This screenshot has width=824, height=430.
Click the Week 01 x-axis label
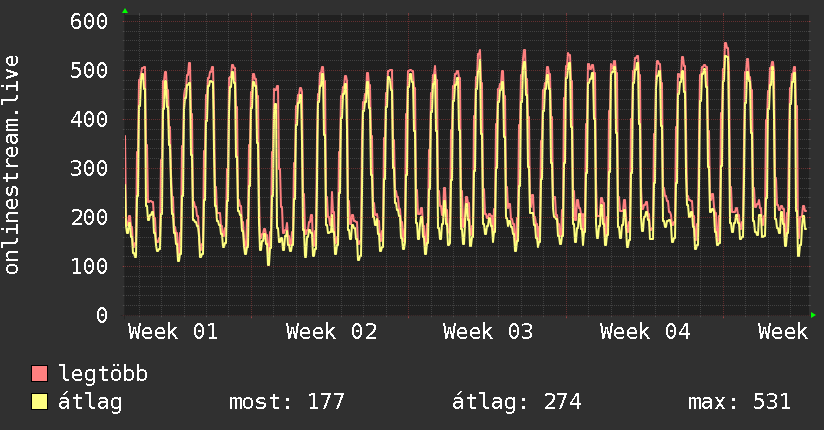[173, 331]
